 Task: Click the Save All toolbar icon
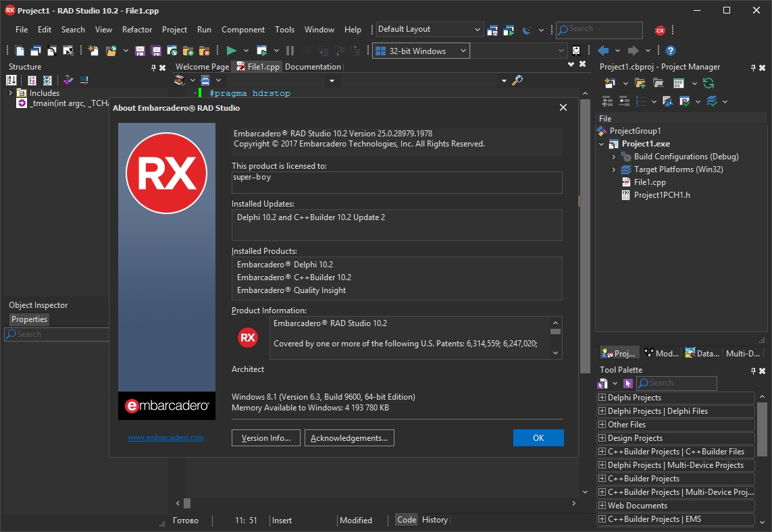coord(155,51)
